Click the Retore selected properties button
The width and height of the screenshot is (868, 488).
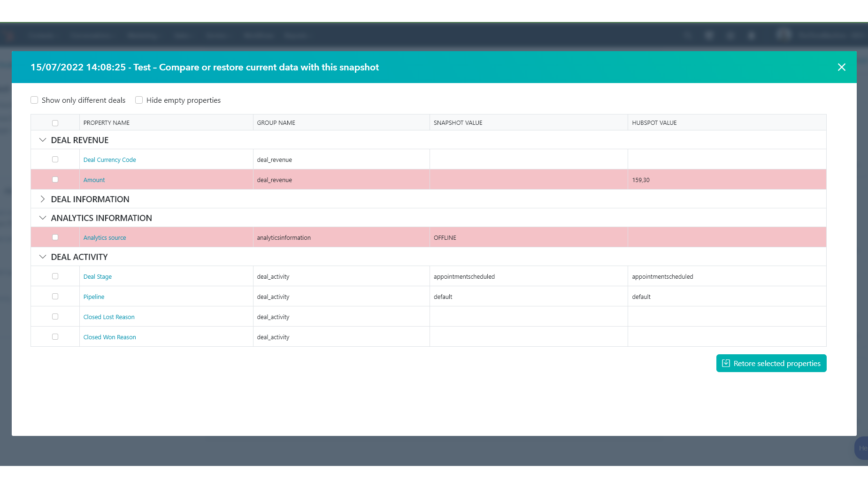click(771, 363)
